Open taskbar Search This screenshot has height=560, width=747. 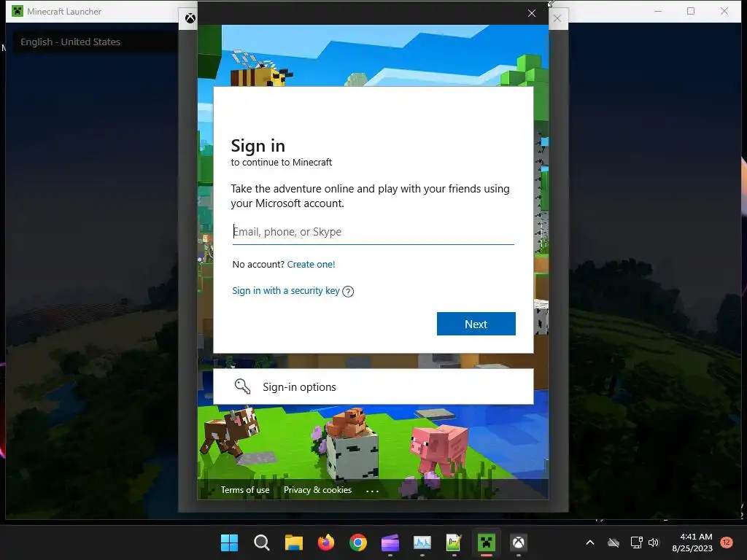(262, 542)
